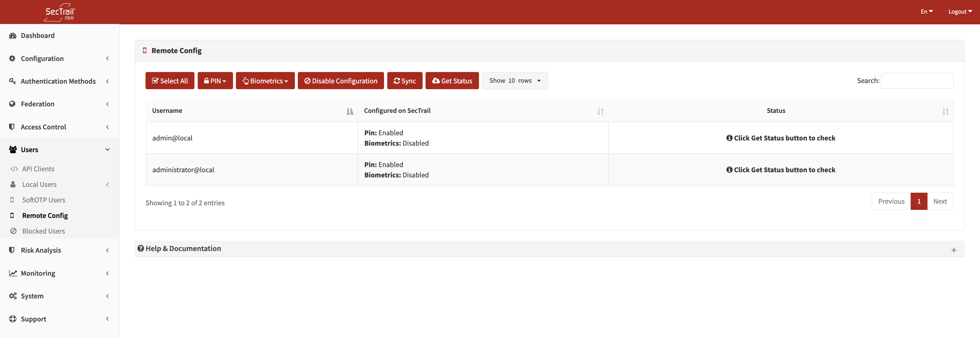The image size is (980, 338).
Task: Expand the Help & Documentation plus icon
Action: click(953, 250)
